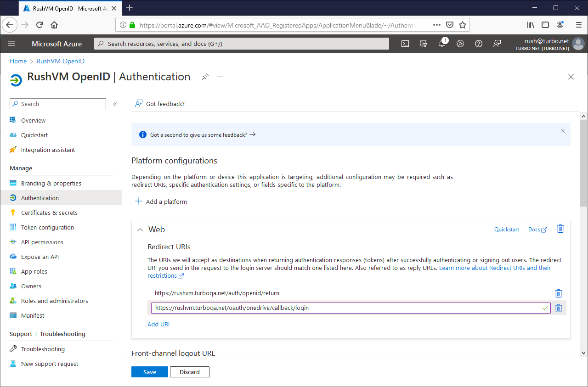Delete the openid return redirect URI
The height and width of the screenshot is (387, 588).
click(559, 293)
